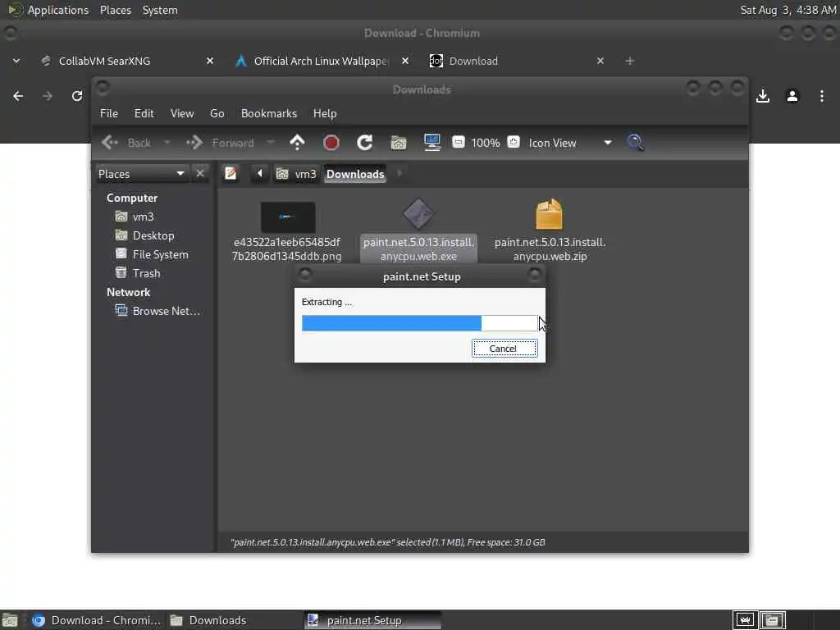The width and height of the screenshot is (840, 630).
Task: Click the clock showing Sat Aug 3
Action: click(x=788, y=10)
